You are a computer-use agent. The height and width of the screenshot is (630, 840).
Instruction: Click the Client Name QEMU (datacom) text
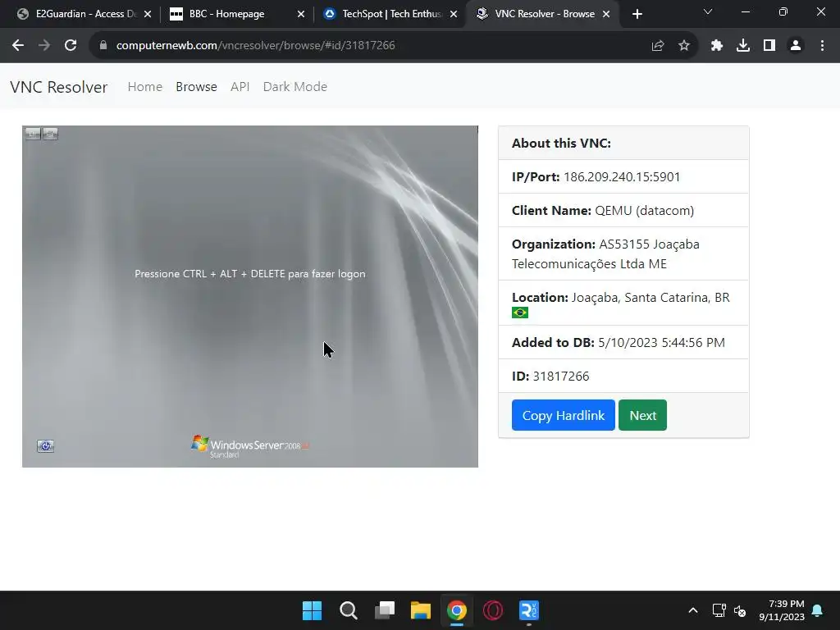603,211
